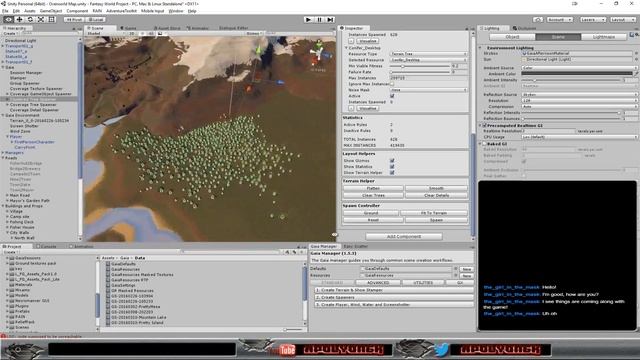This screenshot has height=360, width=640.
Task: Open the Ambient Source dropdown
Action: tap(579, 68)
